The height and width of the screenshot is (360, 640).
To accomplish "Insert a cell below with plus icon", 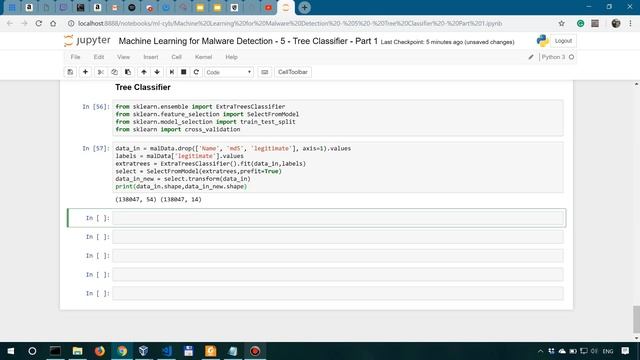I will click(x=85, y=72).
